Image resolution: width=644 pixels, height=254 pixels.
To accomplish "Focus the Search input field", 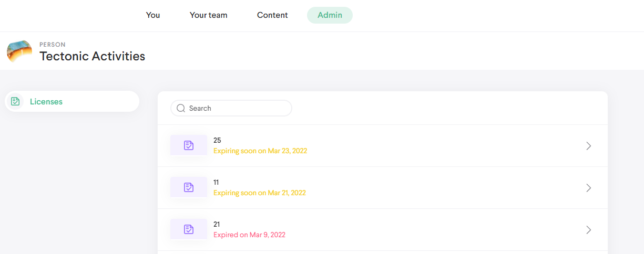I will pos(237,108).
